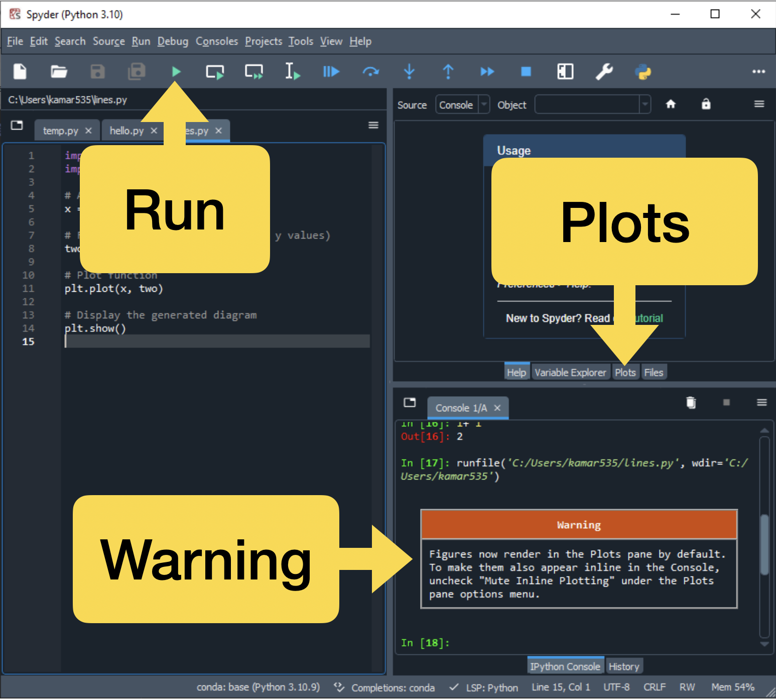Viewport: 776px width, 700px height.
Task: Open the Projects menu
Action: 264,42
